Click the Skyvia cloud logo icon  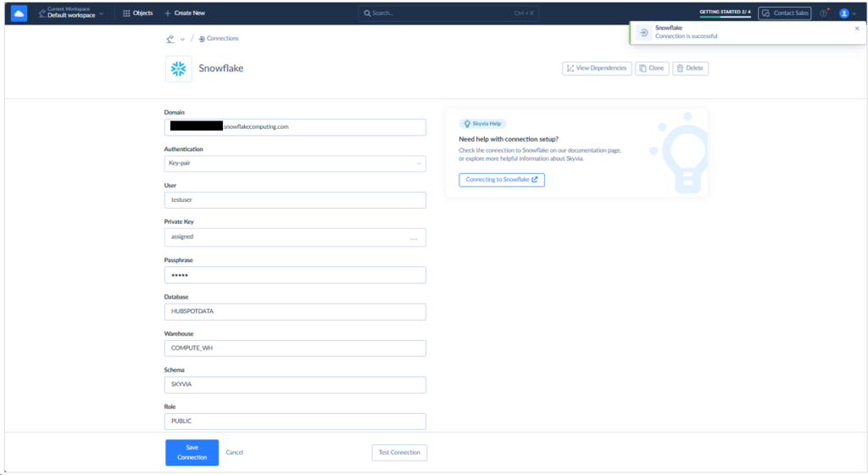tap(19, 14)
